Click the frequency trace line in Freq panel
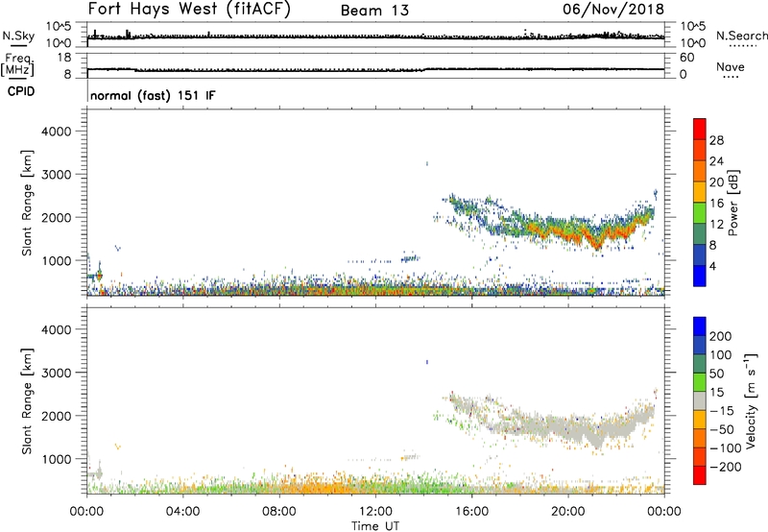Viewport: 768px width, 532px height. 375,69
